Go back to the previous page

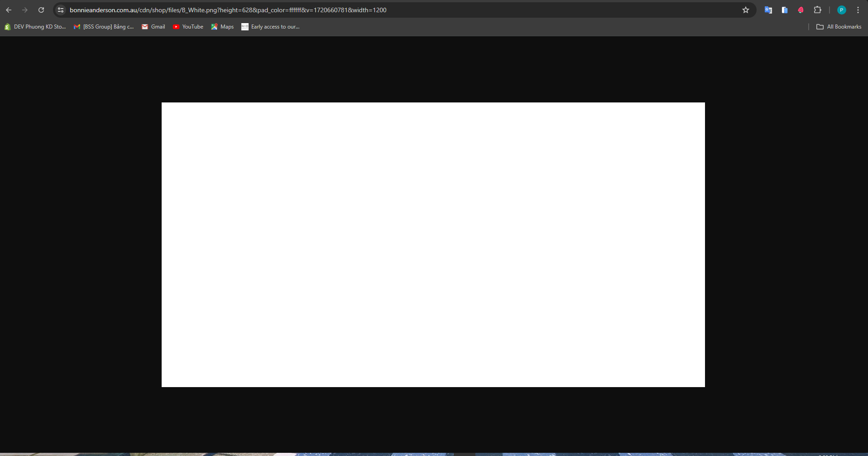click(9, 10)
